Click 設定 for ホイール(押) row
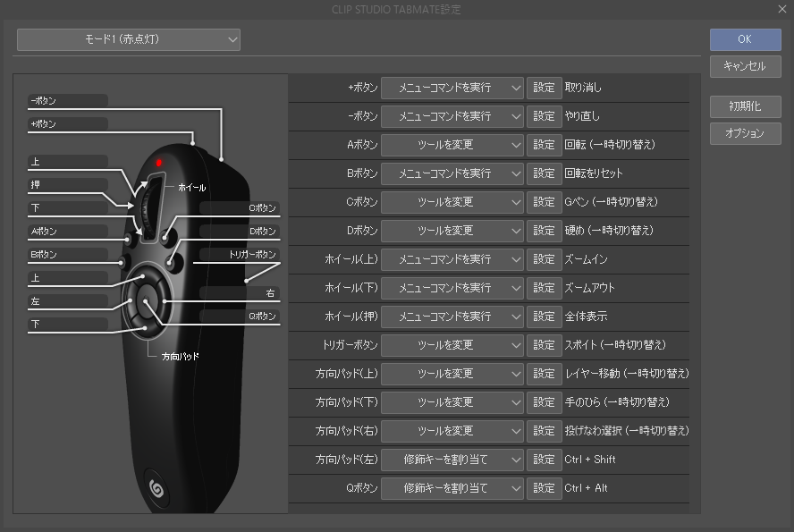This screenshot has width=794, height=532. (x=544, y=317)
